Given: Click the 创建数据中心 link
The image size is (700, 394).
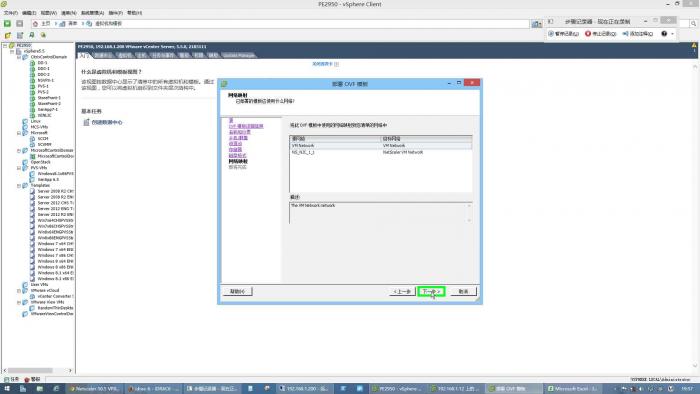Looking at the screenshot, I should coord(107,122).
